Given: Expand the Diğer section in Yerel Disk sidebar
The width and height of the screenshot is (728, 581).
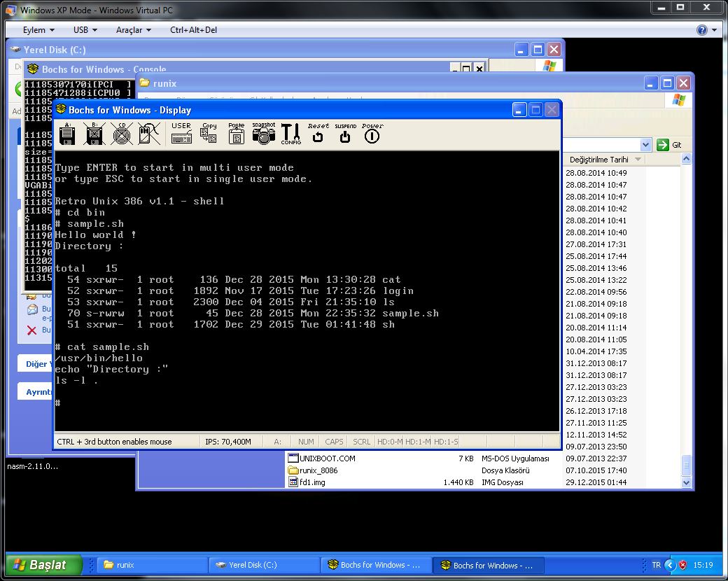Looking at the screenshot, I should coord(36,363).
